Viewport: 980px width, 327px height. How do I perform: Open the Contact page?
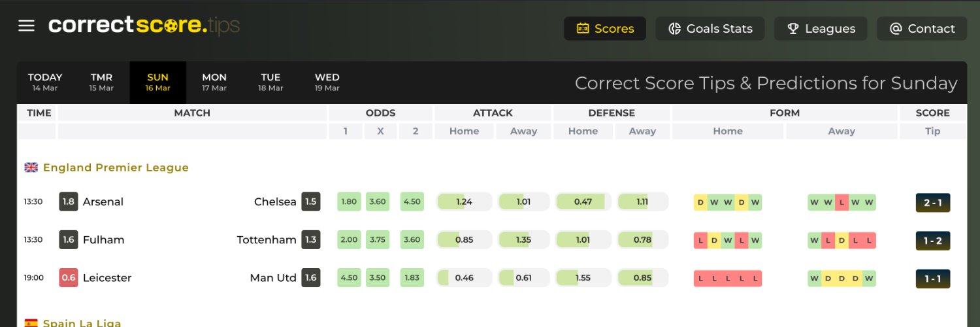point(922,29)
